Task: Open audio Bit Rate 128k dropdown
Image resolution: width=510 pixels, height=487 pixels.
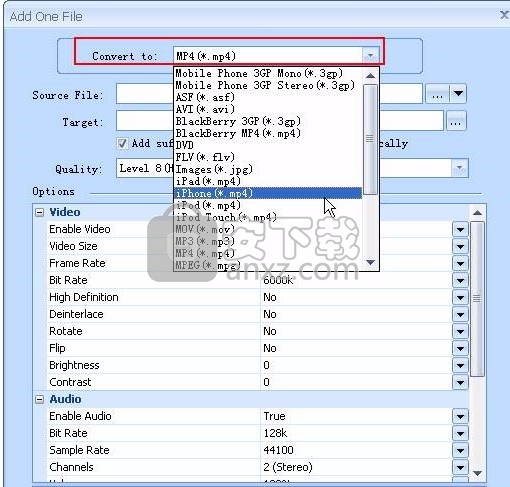Action: point(460,433)
